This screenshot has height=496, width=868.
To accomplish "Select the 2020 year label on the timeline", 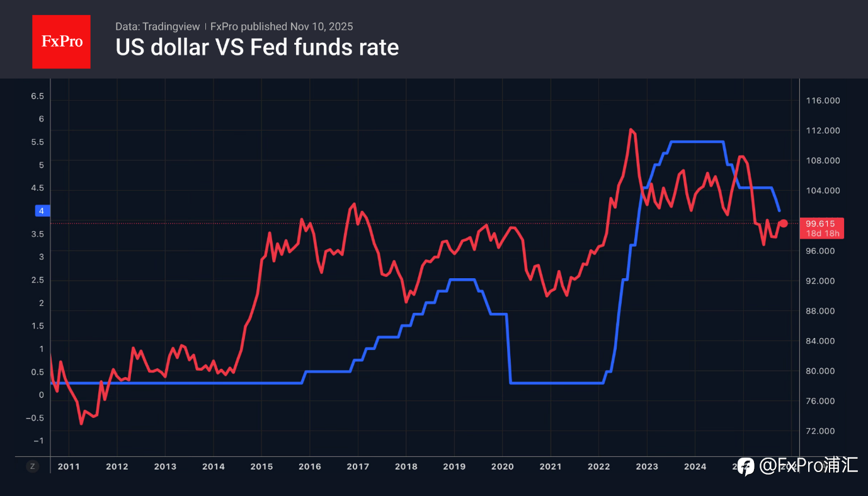I will coord(502,466).
